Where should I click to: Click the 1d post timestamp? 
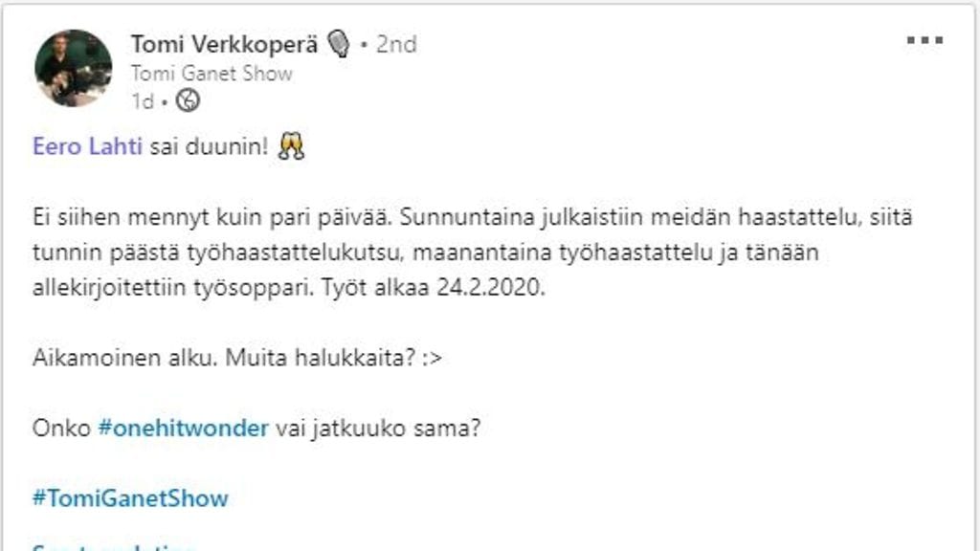click(141, 99)
